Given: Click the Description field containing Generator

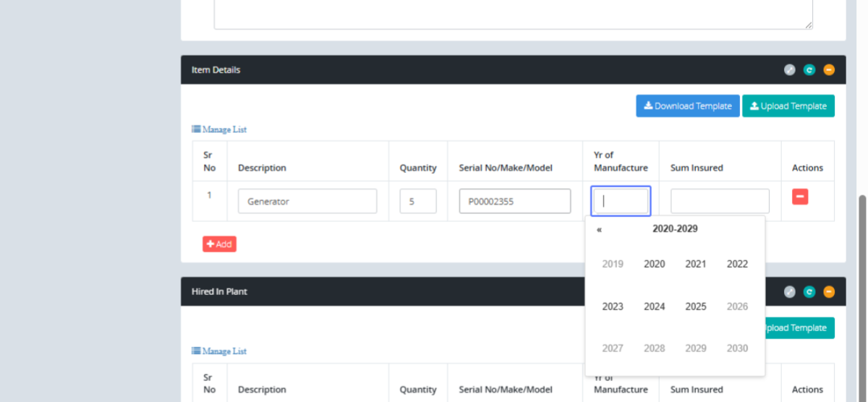Looking at the screenshot, I should (x=307, y=202).
